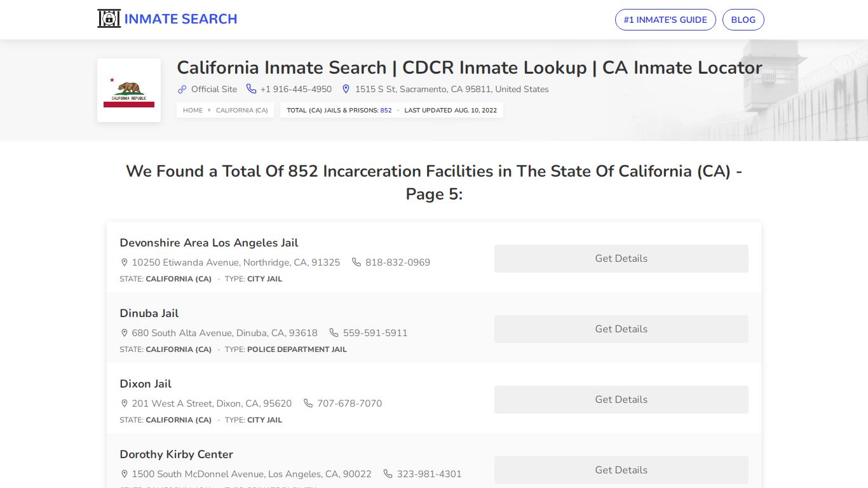Open the Official Site link
This screenshot has width=868, height=488.
pyautogui.click(x=214, y=90)
